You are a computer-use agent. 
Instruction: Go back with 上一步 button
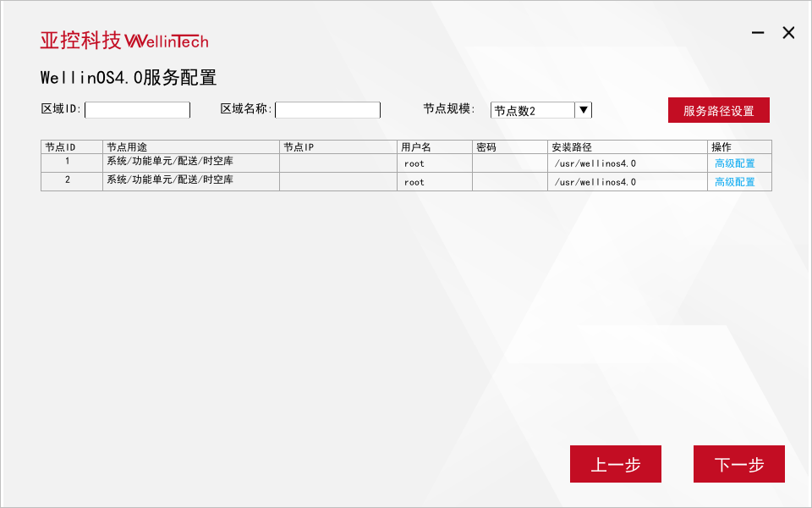616,464
